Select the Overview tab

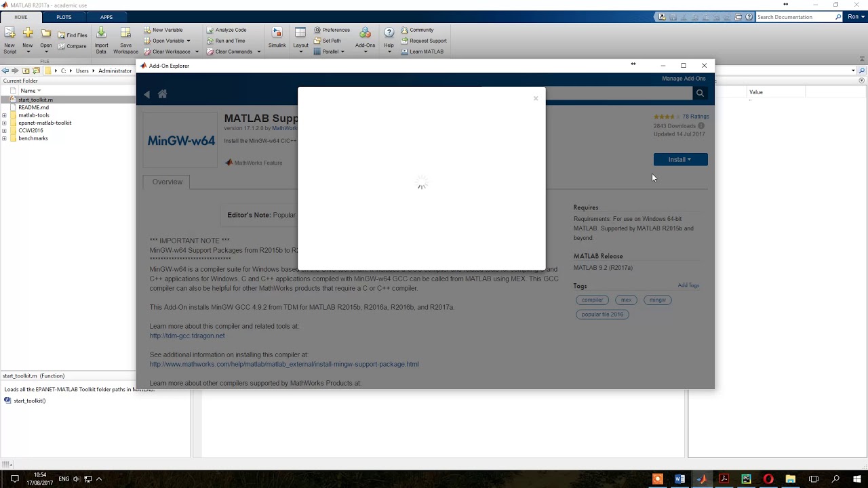pos(167,182)
